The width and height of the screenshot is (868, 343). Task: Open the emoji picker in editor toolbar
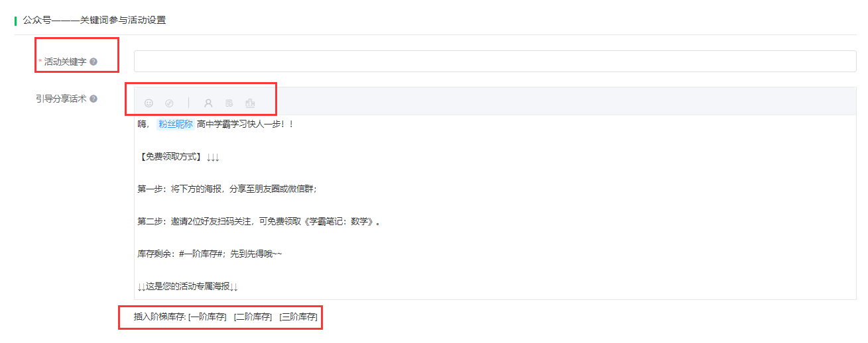pos(149,103)
